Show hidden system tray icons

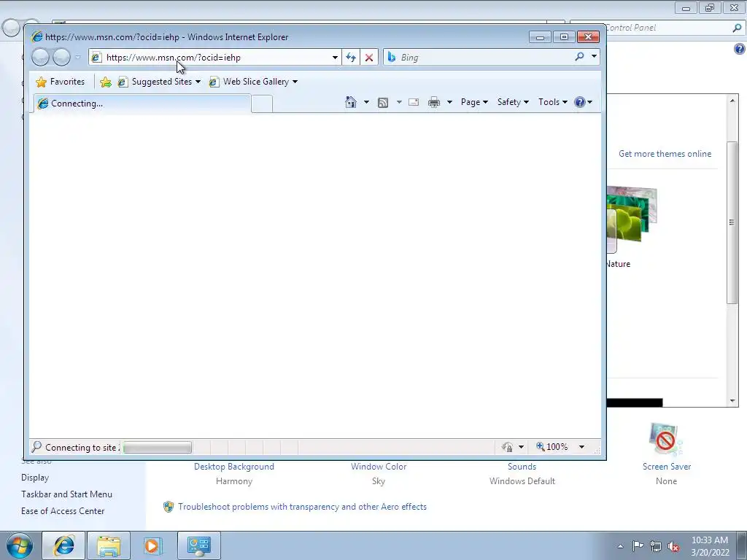620,546
